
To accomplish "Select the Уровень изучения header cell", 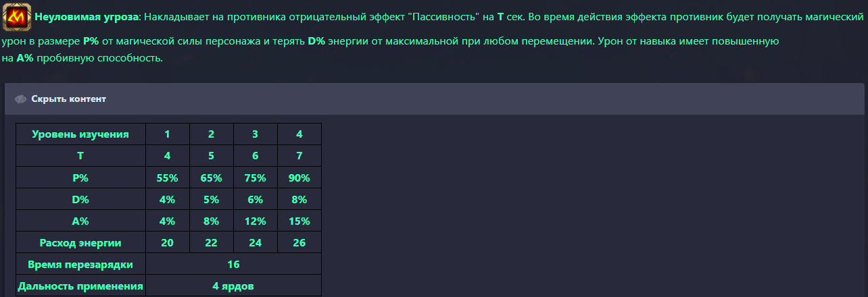I will coord(80,134).
